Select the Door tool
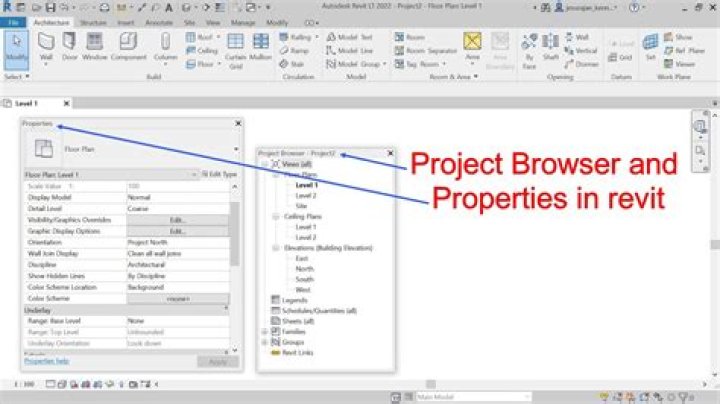720x404 pixels. [x=69, y=47]
